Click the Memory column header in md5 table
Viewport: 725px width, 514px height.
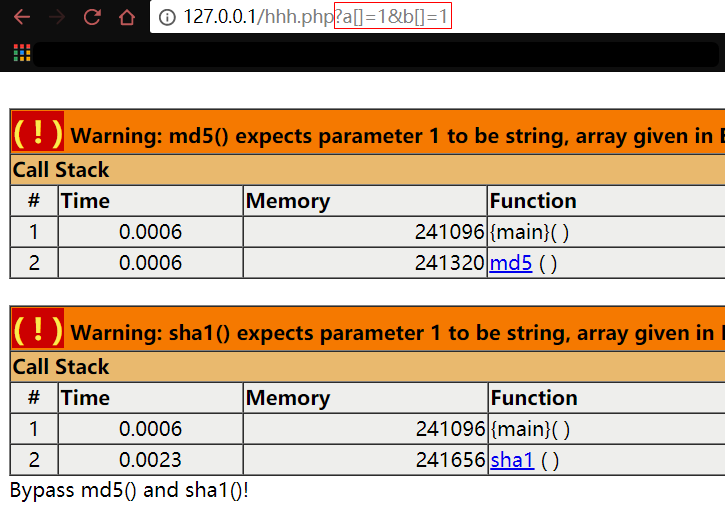(287, 201)
